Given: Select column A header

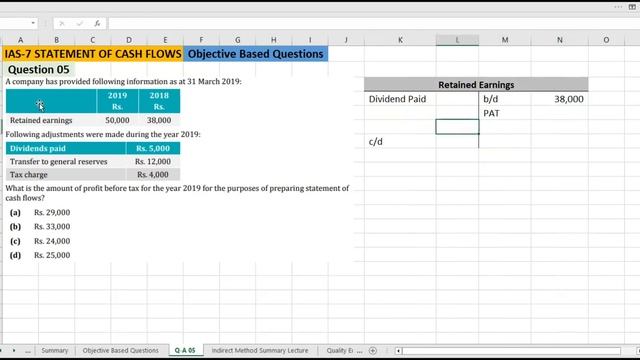Looking at the screenshot, I should (x=20, y=40).
